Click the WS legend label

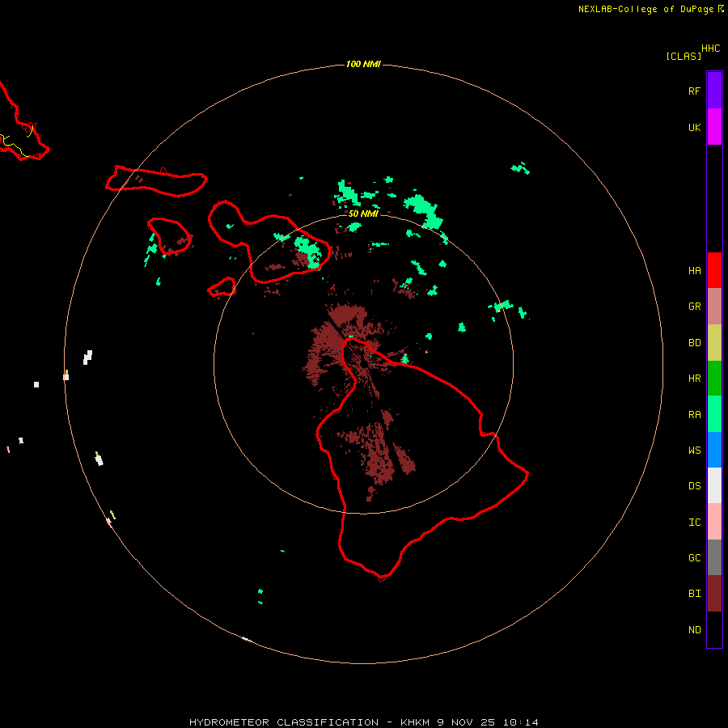coord(694,451)
